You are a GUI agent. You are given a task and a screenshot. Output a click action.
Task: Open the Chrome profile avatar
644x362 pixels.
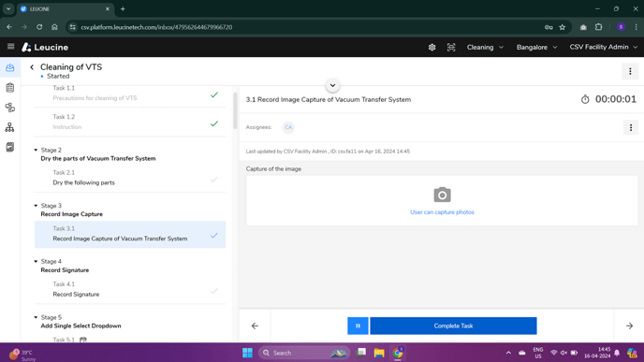coord(621,27)
